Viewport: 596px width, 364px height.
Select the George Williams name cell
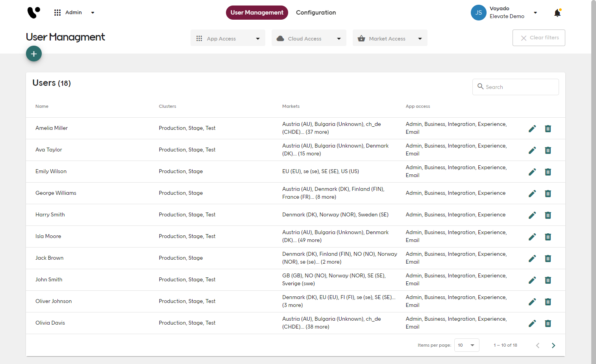click(x=56, y=193)
